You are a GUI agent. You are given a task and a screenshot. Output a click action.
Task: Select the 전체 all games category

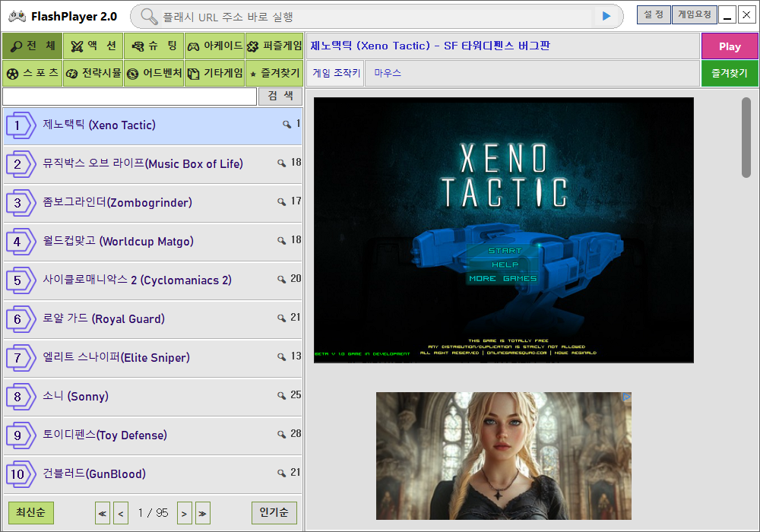[33, 46]
